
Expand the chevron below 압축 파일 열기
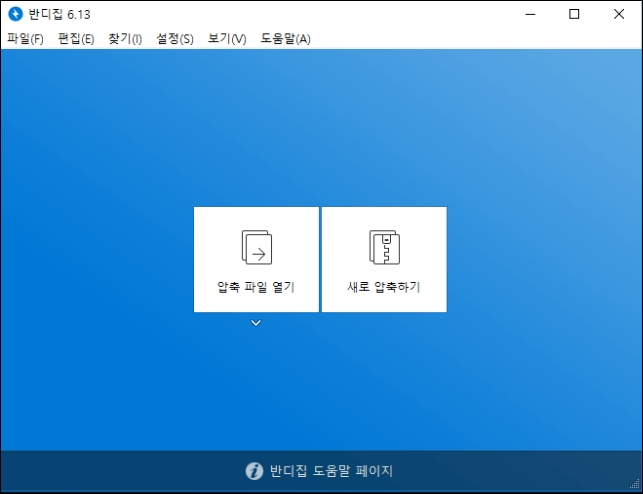[256, 323]
